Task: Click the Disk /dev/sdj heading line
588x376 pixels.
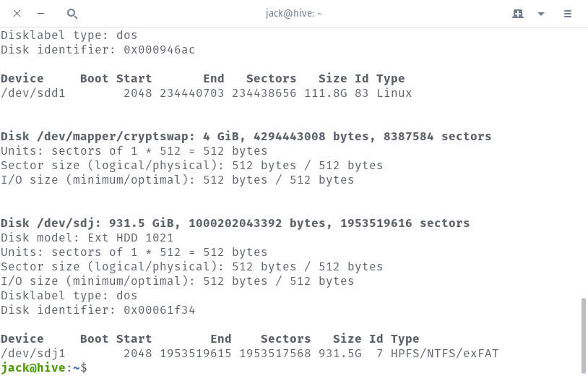Action: click(x=235, y=223)
